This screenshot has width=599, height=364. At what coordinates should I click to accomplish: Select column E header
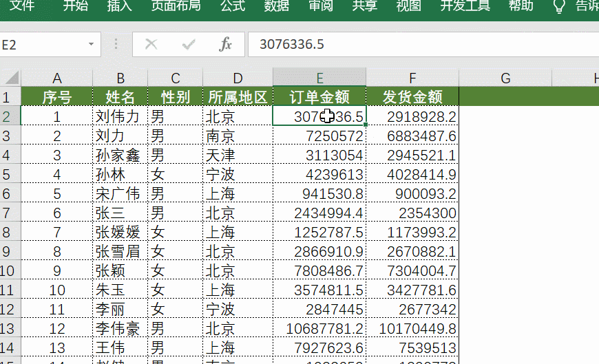[x=319, y=78]
